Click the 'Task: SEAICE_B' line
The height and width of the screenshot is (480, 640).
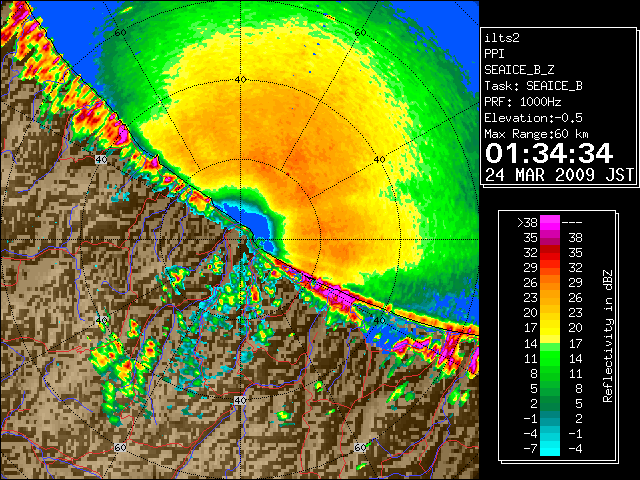pos(533,86)
